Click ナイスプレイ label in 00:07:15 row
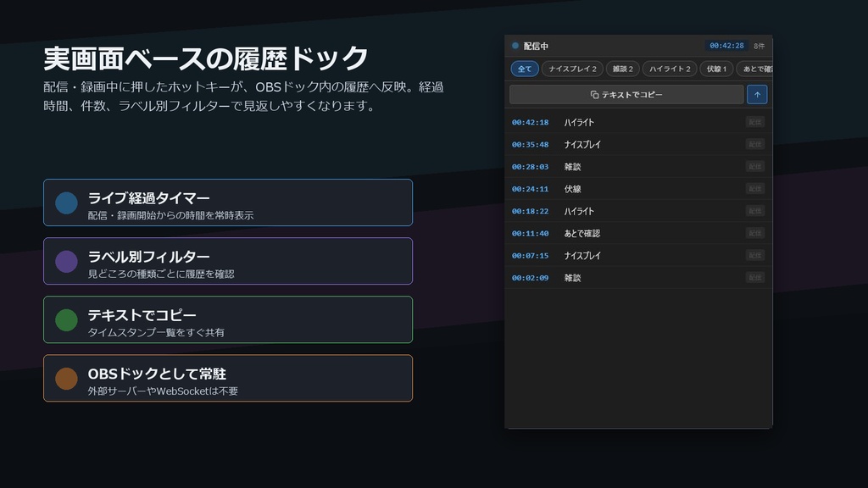Viewport: 868px width, 488px height. (x=582, y=256)
